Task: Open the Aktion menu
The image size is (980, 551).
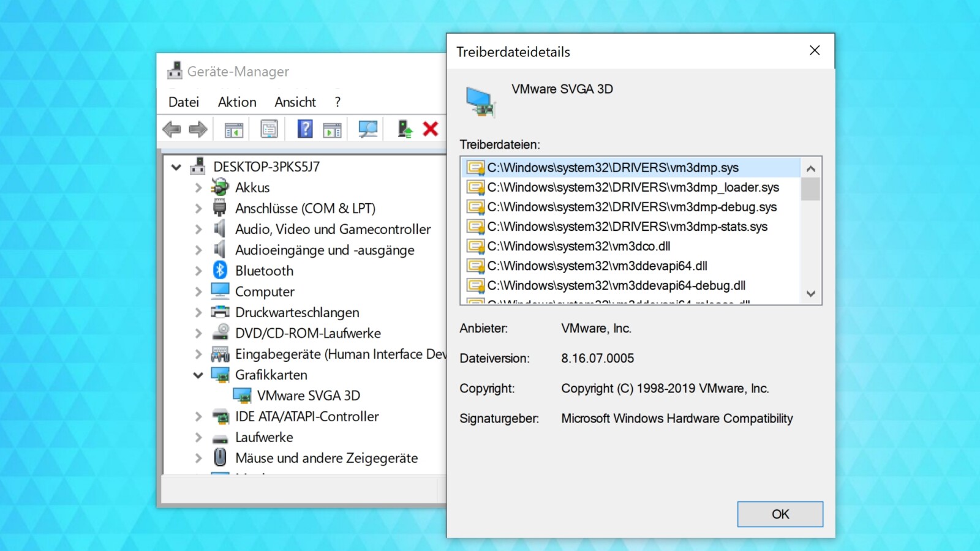Action: [237, 102]
